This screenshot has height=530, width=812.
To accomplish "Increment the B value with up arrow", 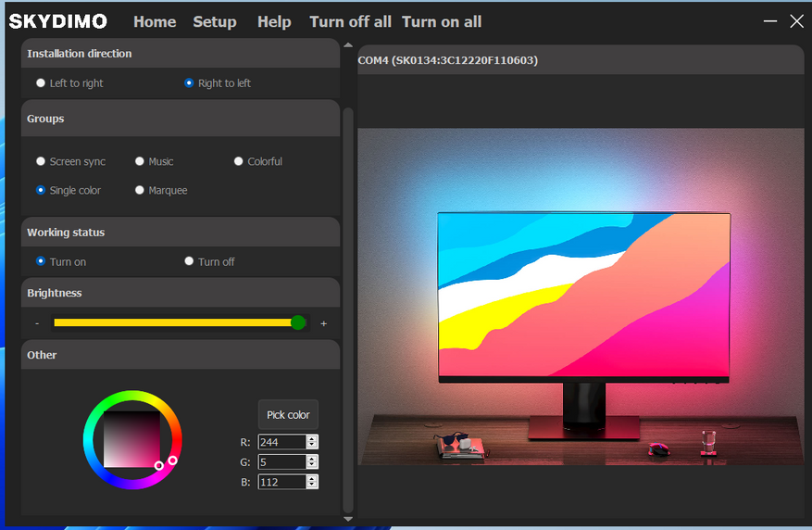I will 312,478.
